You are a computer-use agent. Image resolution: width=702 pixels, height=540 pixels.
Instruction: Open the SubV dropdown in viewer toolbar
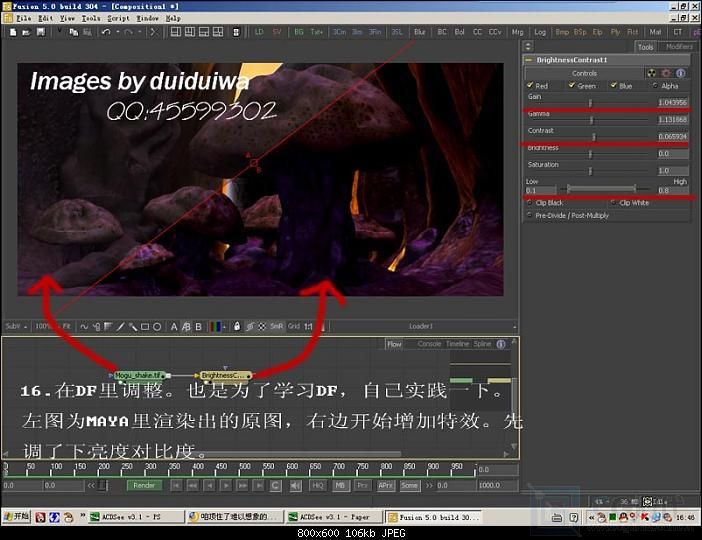(x=16, y=327)
